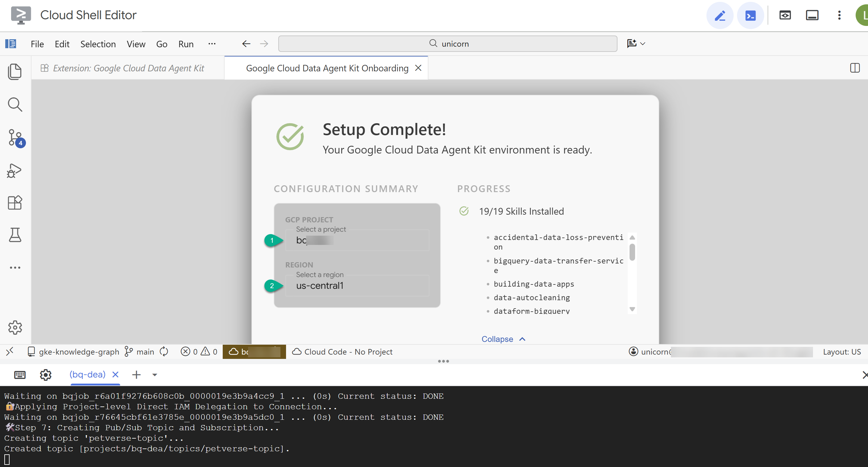The height and width of the screenshot is (467, 868).
Task: Open the Select a project dropdown
Action: point(357,240)
